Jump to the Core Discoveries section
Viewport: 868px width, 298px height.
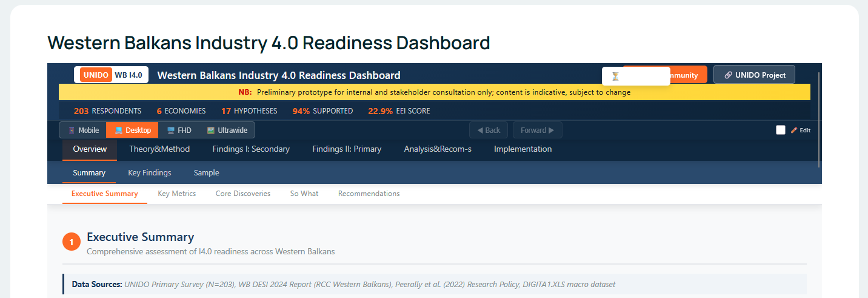click(243, 194)
